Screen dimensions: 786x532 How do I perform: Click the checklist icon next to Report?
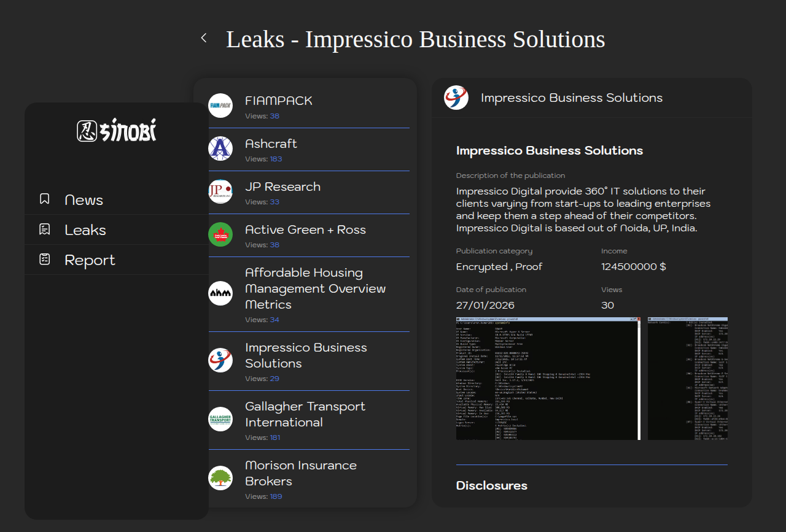point(44,260)
